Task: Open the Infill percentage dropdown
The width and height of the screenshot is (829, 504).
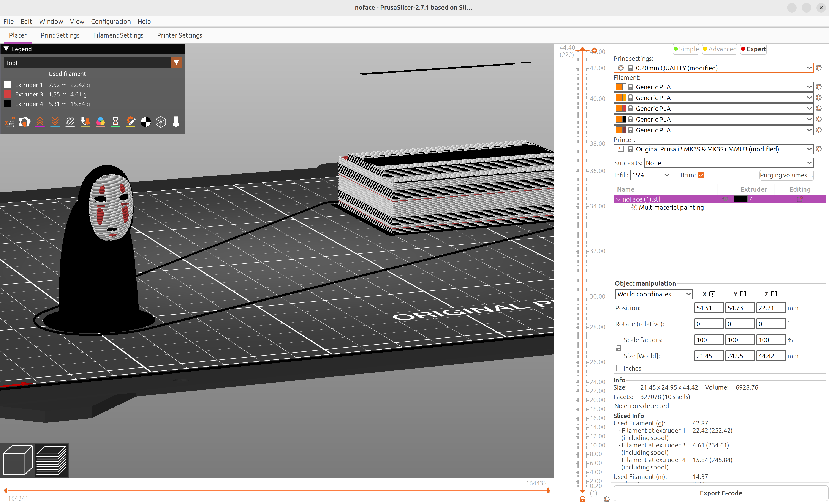Action: (650, 175)
